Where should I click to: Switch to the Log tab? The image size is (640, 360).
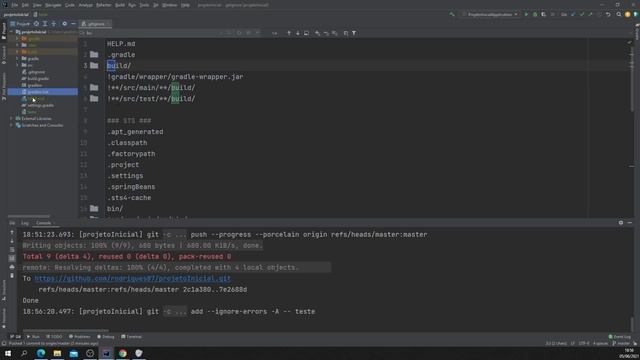pos(25,223)
